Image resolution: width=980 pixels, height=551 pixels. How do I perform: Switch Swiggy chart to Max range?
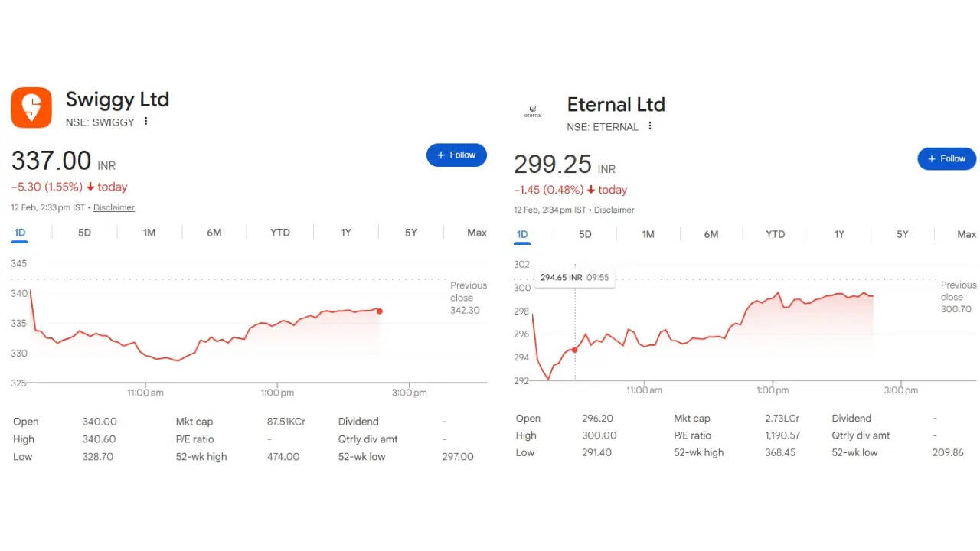477,233
